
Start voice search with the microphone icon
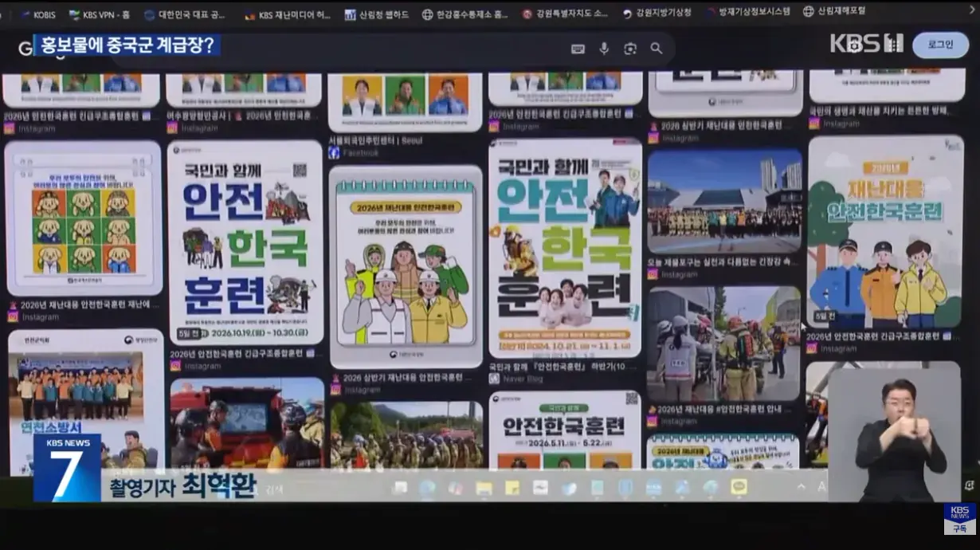[x=604, y=49]
